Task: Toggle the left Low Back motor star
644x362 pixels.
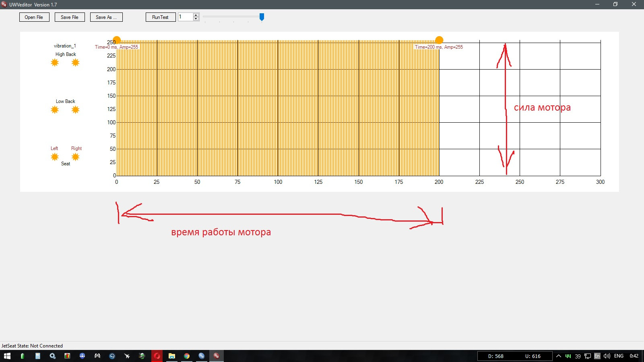Action: (x=55, y=109)
